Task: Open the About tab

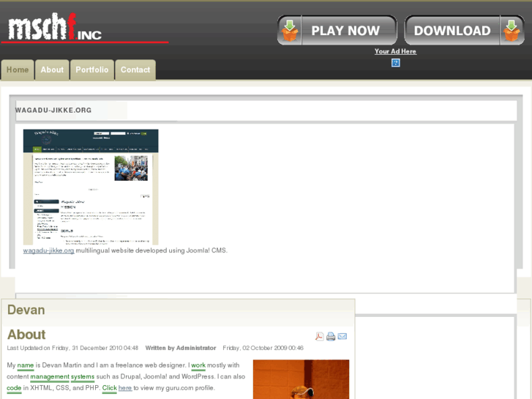Action: [x=52, y=70]
